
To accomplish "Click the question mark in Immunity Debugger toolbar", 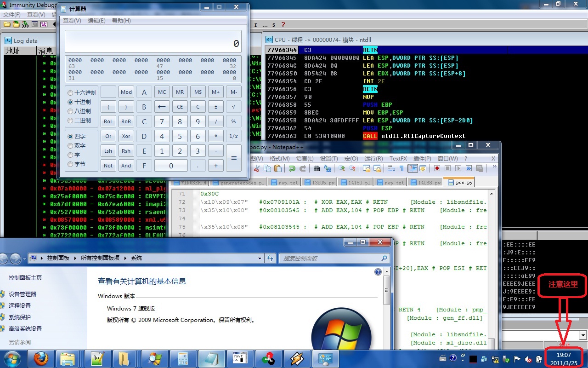I will tap(283, 24).
